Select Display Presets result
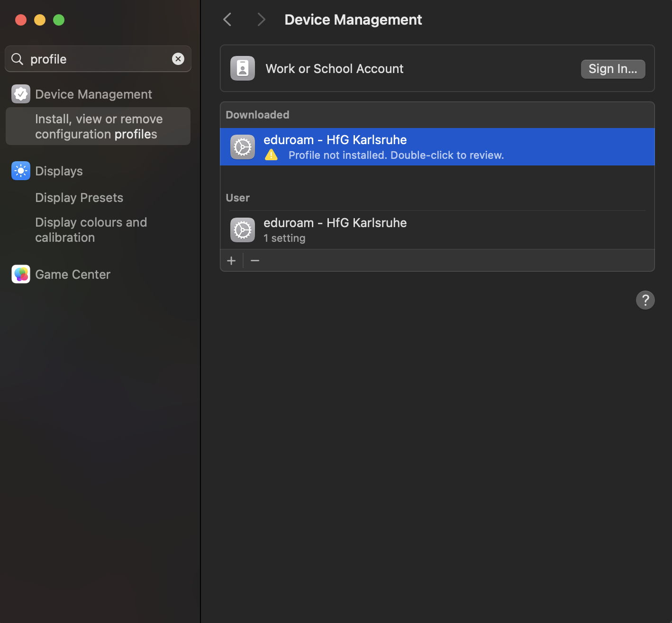The image size is (672, 623). (x=79, y=198)
